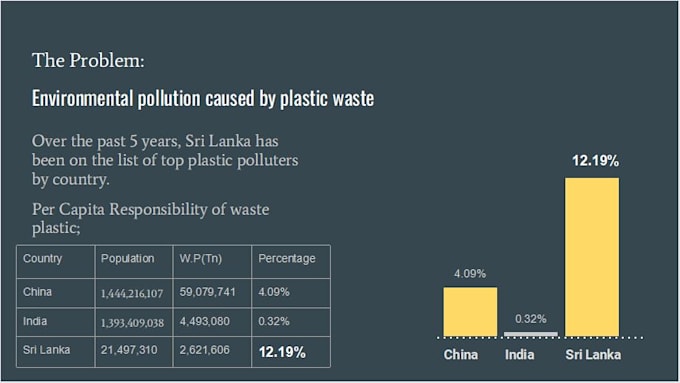680x383 pixels.
Task: Select the Environmental pollution subtitle text
Action: coord(203,98)
